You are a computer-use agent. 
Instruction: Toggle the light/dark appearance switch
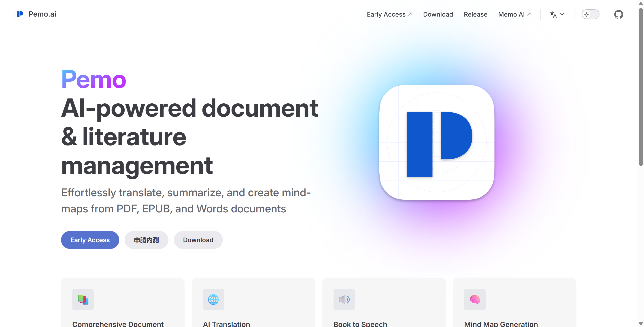590,14
